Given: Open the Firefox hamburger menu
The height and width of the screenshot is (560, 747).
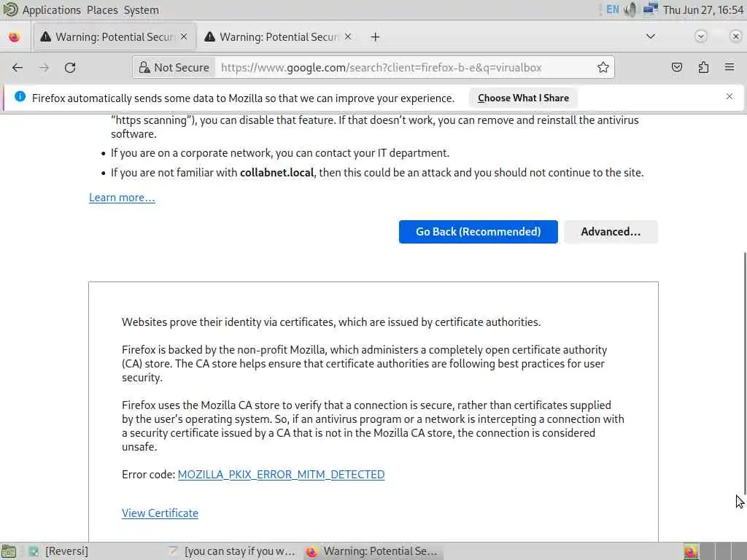Looking at the screenshot, I should click(729, 68).
